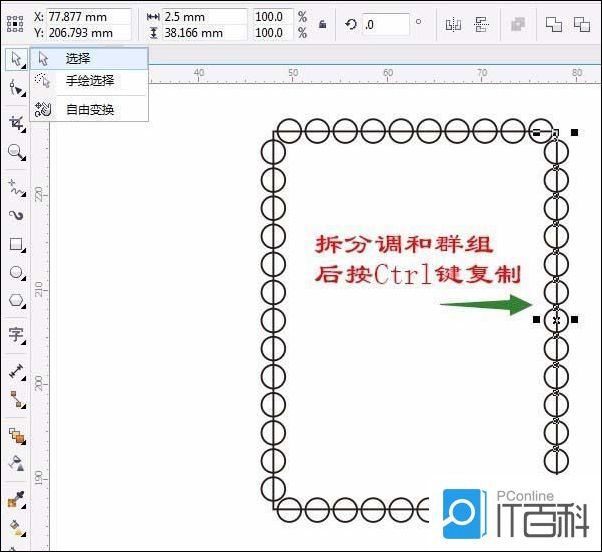Click the mirror horizontally button
The image size is (602, 552).
pyautogui.click(x=453, y=25)
